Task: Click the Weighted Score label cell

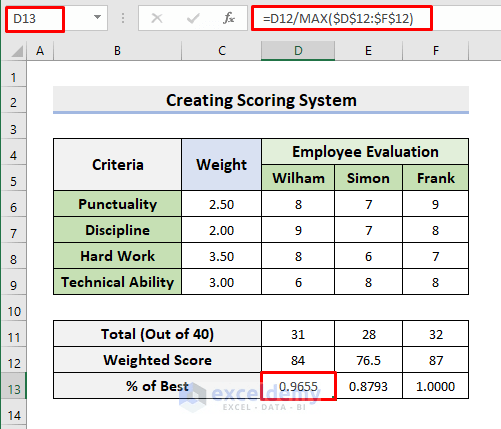Action: [157, 360]
